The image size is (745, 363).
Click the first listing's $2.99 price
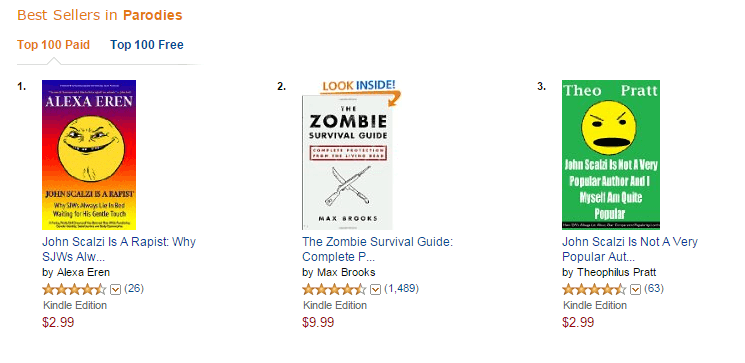(x=58, y=322)
